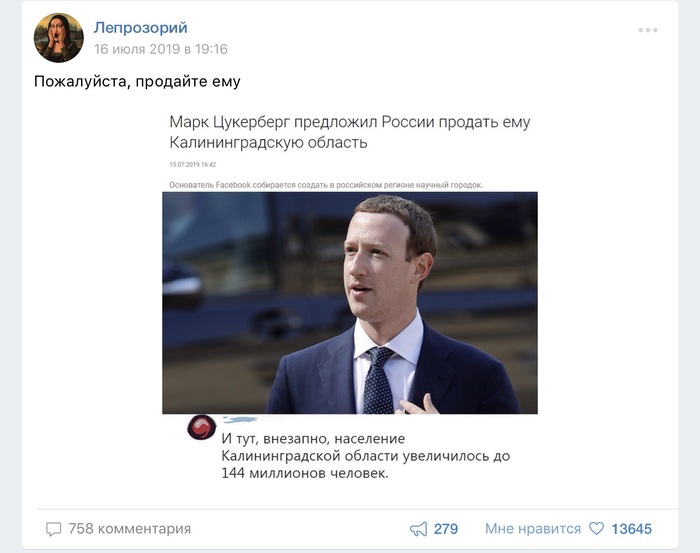Click the red round commenter avatar
The width and height of the screenshot is (700, 553).
point(201,427)
